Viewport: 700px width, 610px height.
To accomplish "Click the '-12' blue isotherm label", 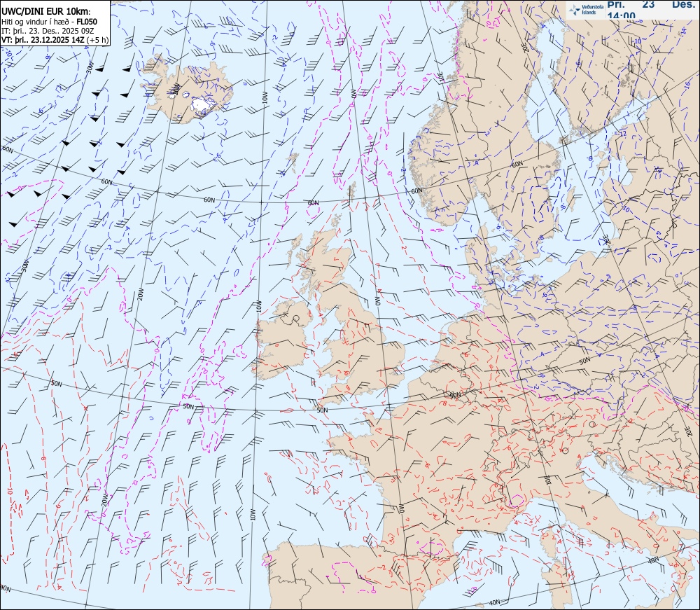I will [x=622, y=133].
